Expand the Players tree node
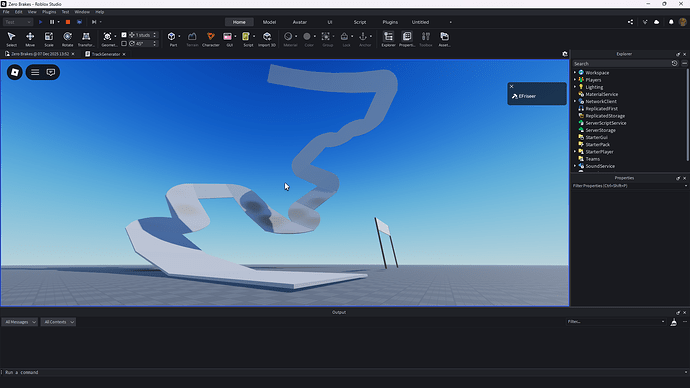 [575, 80]
